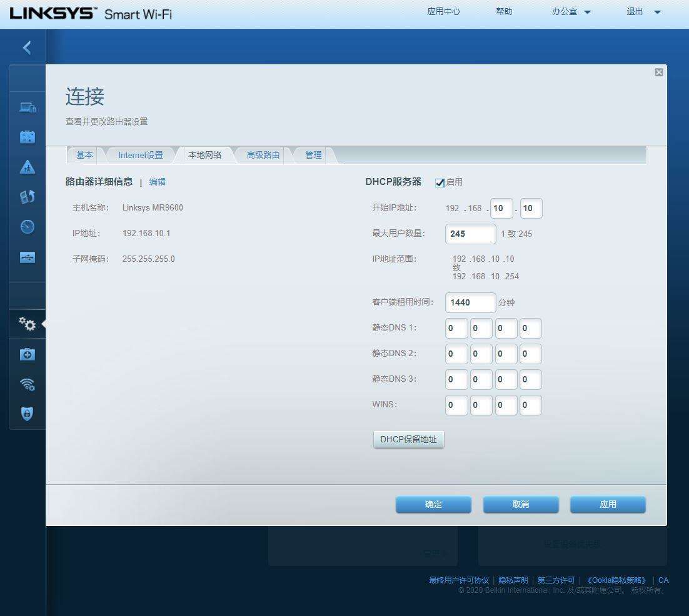Open the Parental Controls warning icon
689x616 pixels.
[x=28, y=167]
